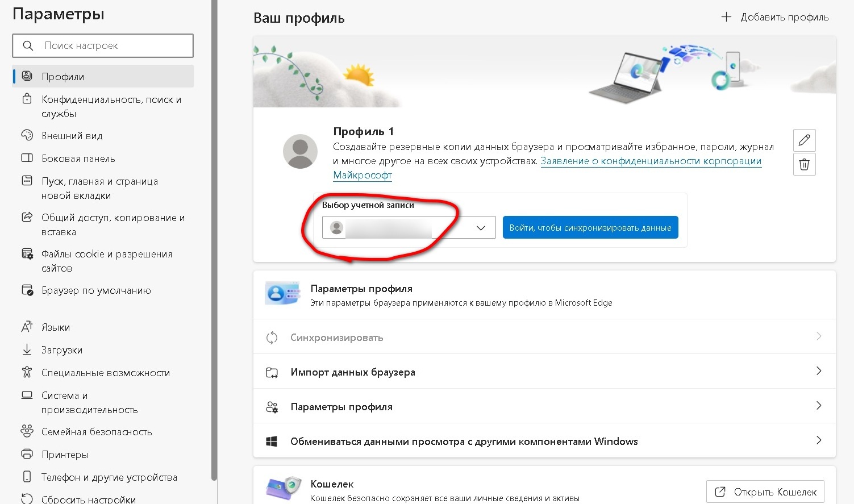Open Семейная безопасность settings
Viewport: 854px width, 504px height.
(103, 432)
